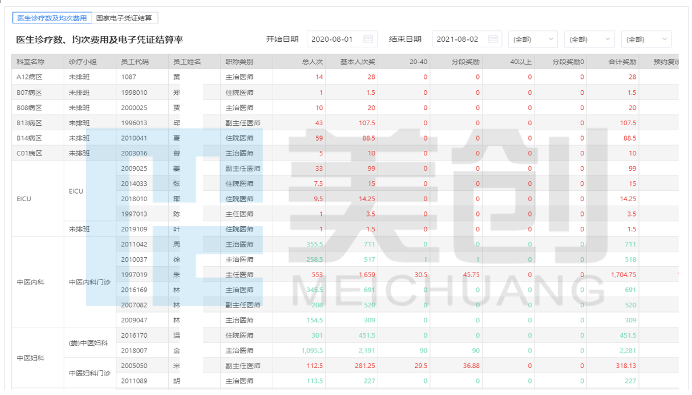Click the 1,095.5 total visits value

click(x=312, y=350)
